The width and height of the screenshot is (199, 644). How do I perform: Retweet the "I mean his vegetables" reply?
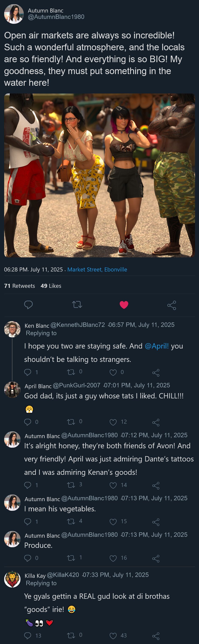coord(71,522)
